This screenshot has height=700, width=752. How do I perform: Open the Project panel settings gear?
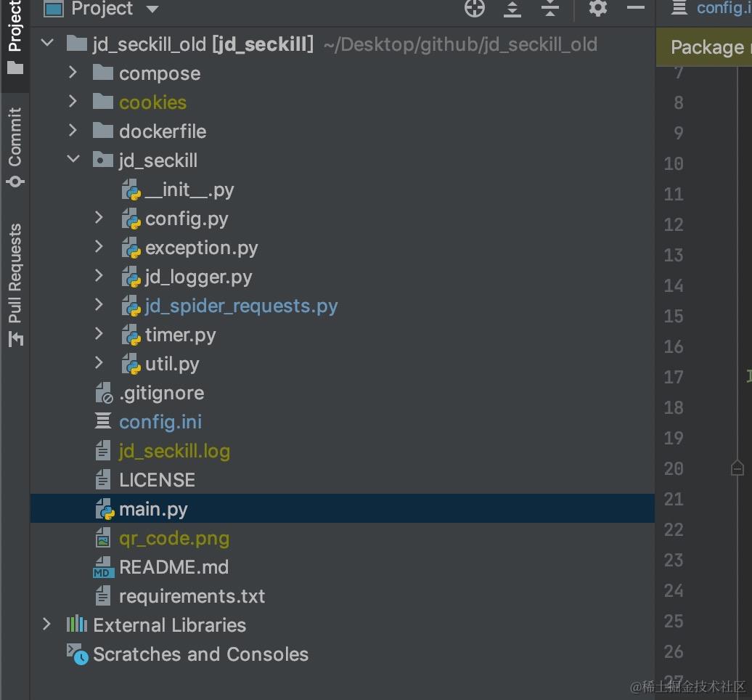tap(597, 8)
